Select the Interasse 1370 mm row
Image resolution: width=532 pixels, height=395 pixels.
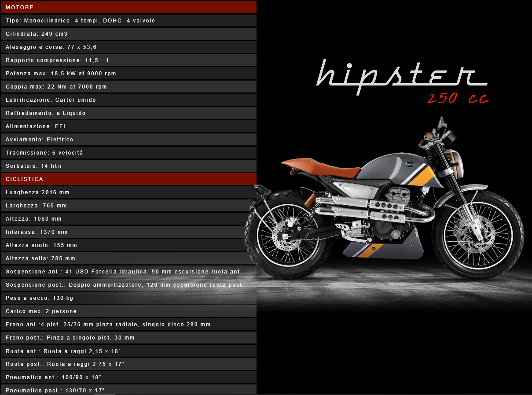(128, 232)
